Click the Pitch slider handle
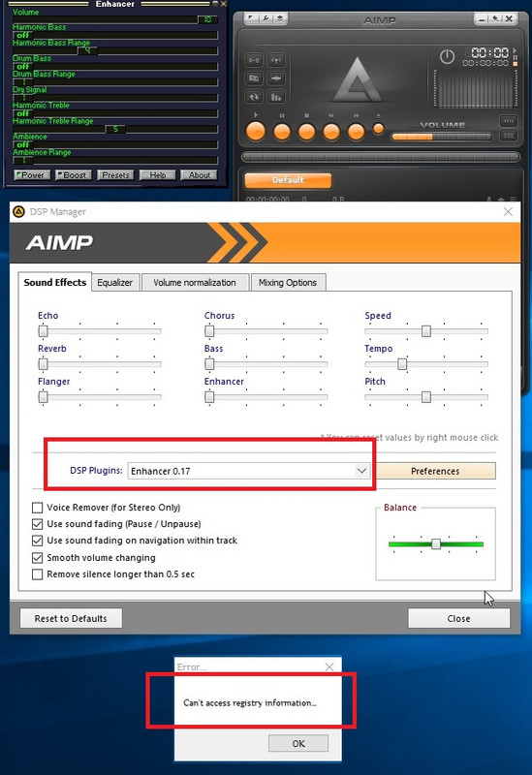Image resolution: width=532 pixels, height=775 pixels. 426,397
